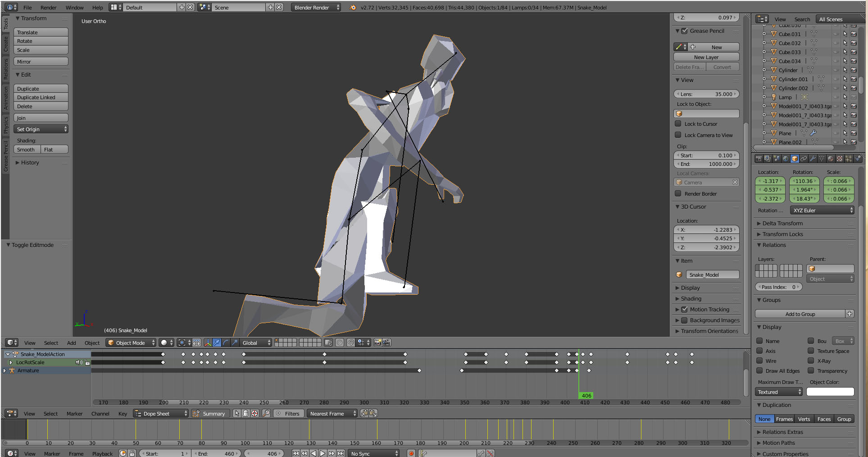Open the Nearest Frame snapping dropdown
This screenshot has height=457, width=868.
tap(332, 413)
